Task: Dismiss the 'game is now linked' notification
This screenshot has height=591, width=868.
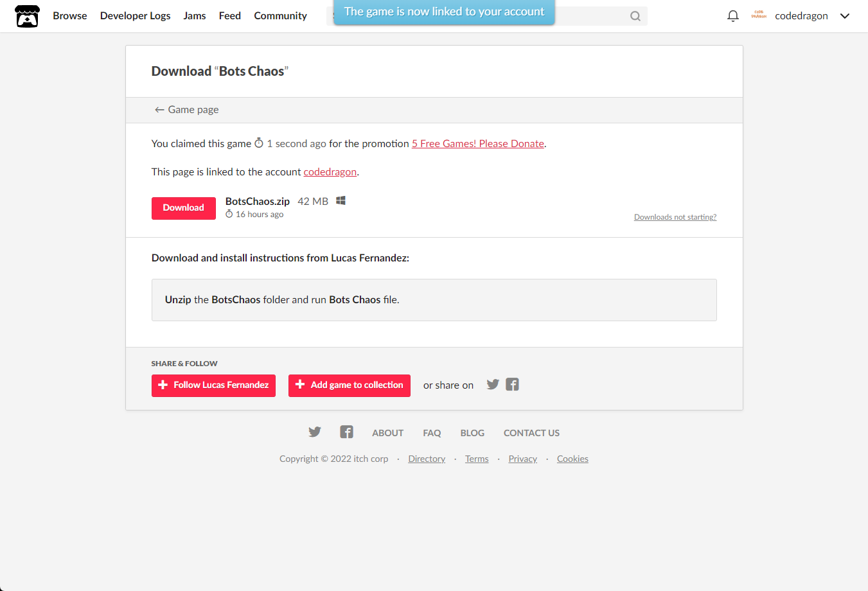Action: (x=444, y=12)
